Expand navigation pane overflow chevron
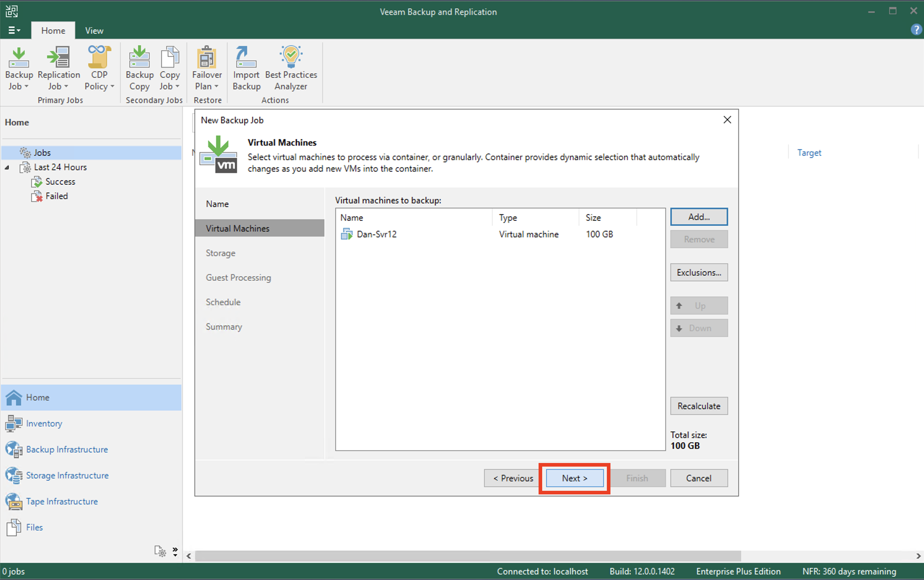924x580 pixels. coord(175,551)
